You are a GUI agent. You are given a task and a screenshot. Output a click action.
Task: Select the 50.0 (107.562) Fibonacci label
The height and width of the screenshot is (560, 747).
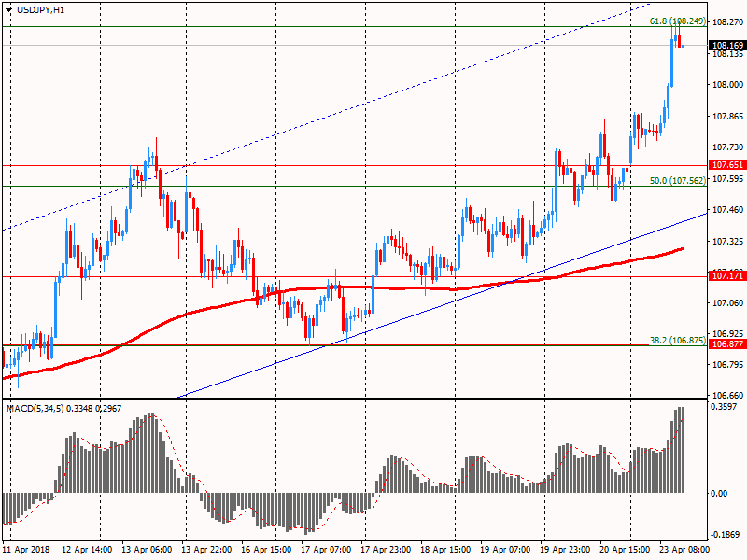678,181
